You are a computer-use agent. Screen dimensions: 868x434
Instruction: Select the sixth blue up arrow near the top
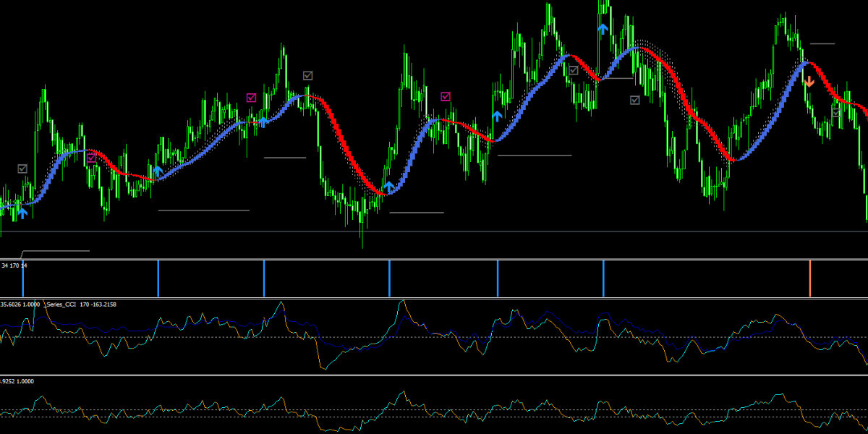coord(603,29)
